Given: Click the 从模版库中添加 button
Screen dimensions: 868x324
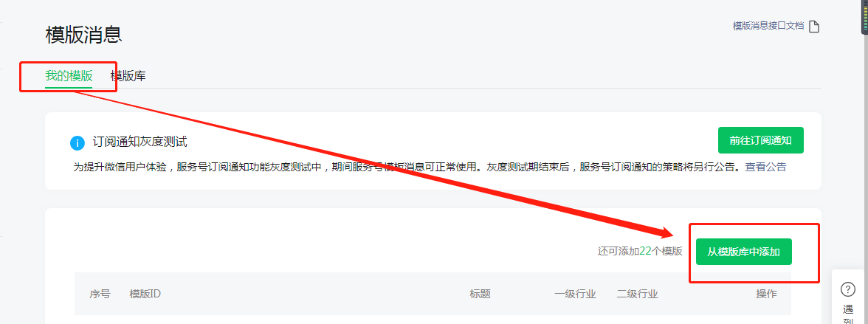Looking at the screenshot, I should pyautogui.click(x=743, y=252).
